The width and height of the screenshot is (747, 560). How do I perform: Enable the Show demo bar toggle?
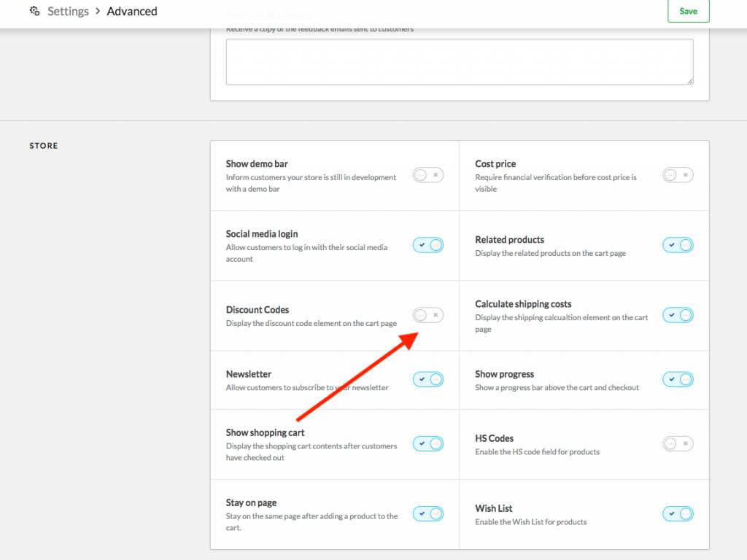[428, 175]
